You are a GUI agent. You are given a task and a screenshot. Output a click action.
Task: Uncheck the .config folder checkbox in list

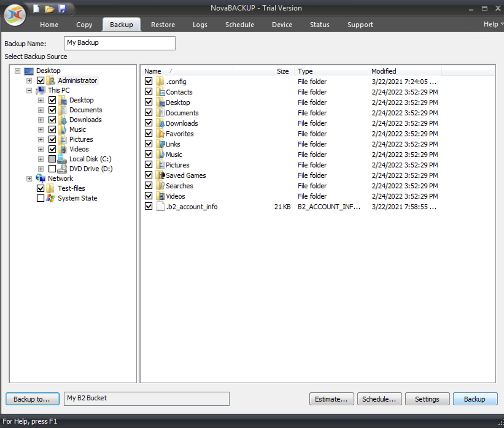pyautogui.click(x=149, y=82)
